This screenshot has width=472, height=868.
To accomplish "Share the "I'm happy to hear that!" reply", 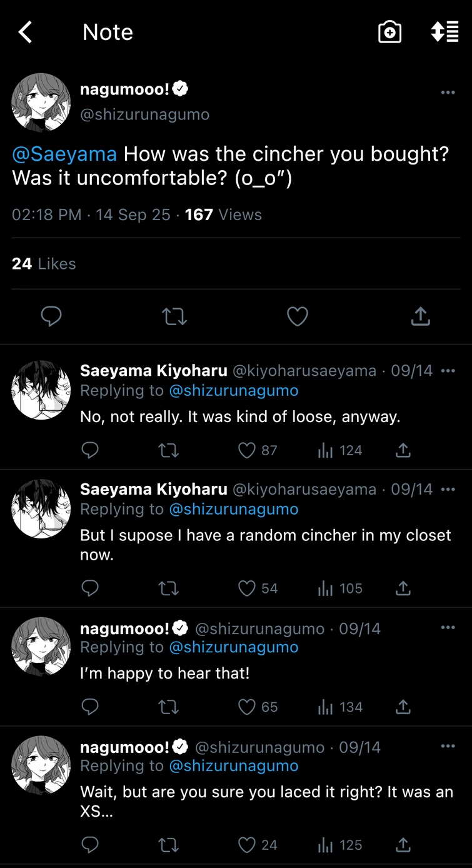I will (x=403, y=707).
